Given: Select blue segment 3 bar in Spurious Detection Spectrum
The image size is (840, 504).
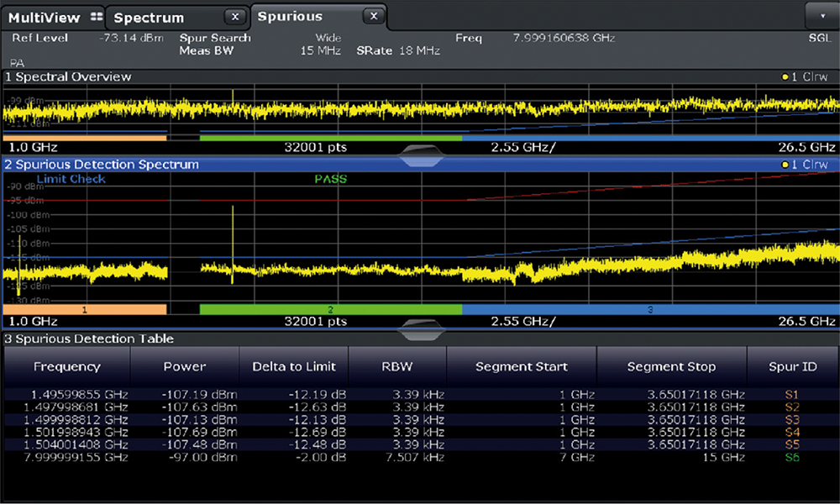Looking at the screenshot, I should coord(649,310).
